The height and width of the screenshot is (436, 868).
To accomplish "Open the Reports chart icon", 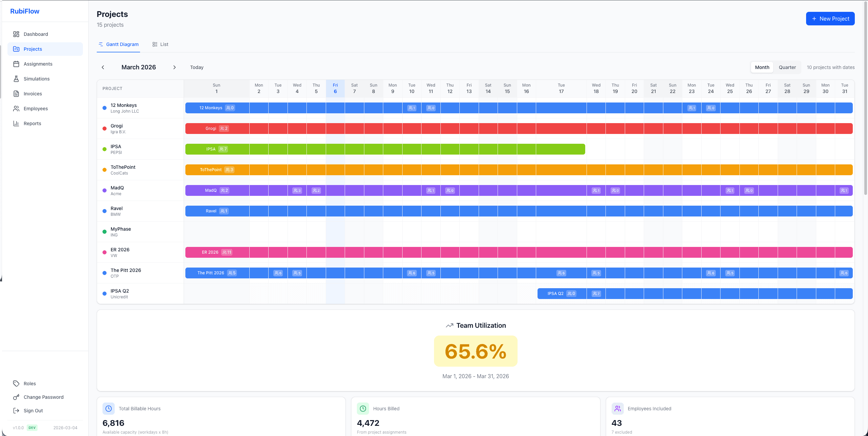I will 16,123.
